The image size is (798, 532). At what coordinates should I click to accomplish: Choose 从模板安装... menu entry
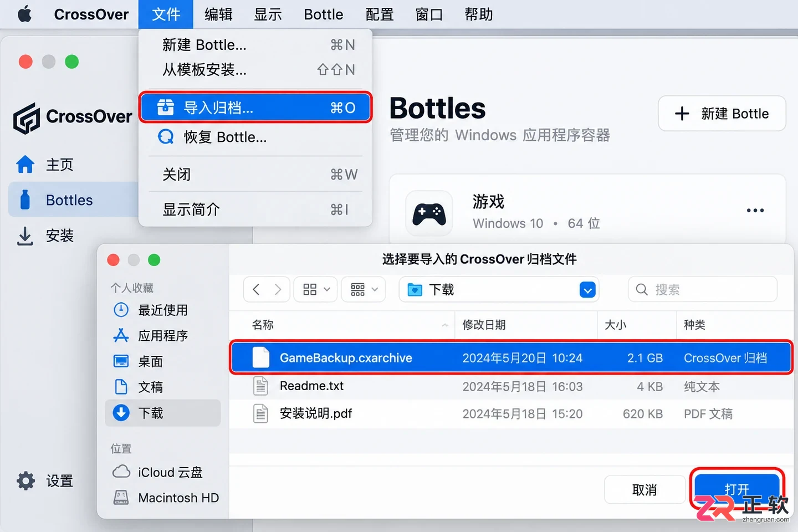(255, 70)
